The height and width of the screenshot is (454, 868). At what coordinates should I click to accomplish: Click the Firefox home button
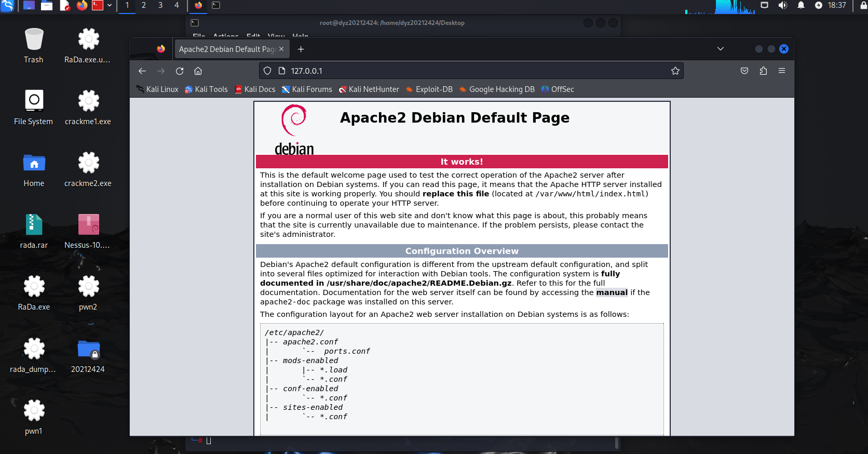coord(198,71)
